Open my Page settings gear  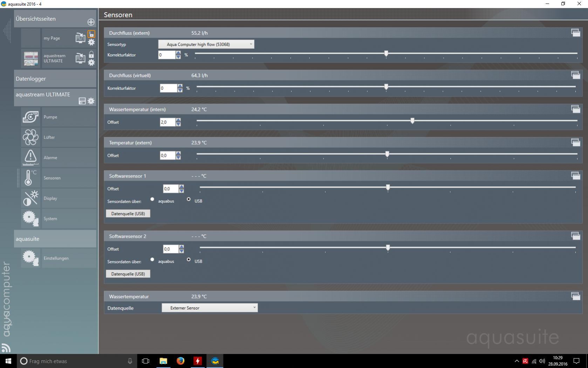pos(91,42)
